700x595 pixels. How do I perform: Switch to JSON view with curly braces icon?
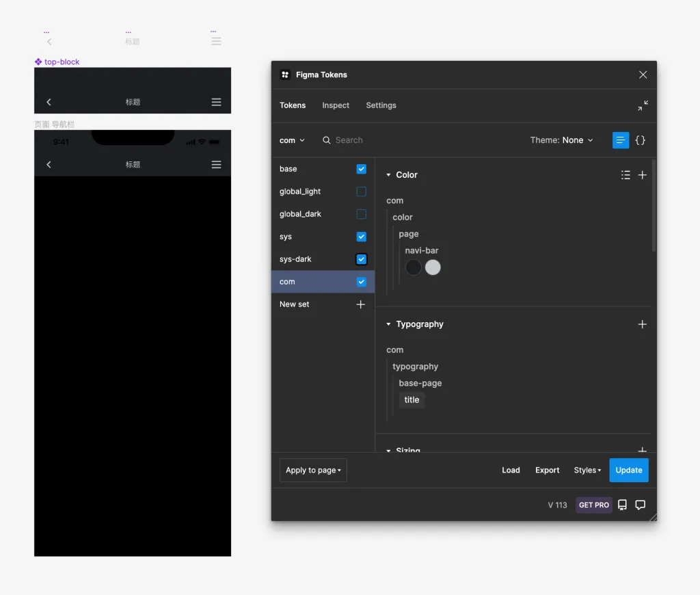click(x=640, y=140)
